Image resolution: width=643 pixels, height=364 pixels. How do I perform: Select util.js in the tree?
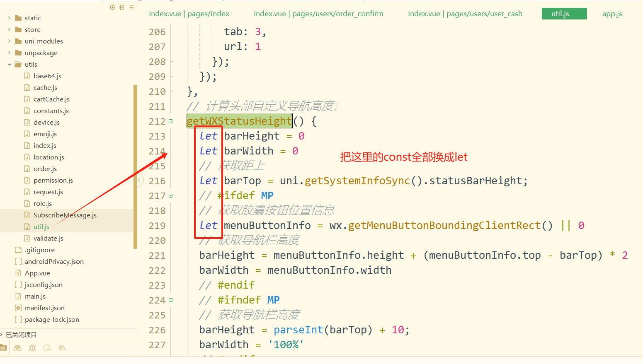(41, 227)
